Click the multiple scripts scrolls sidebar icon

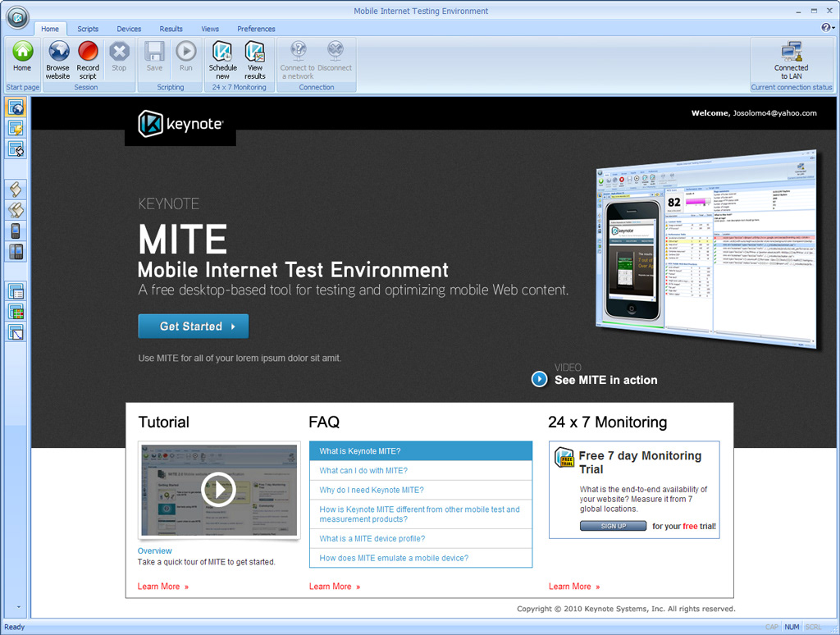tap(16, 210)
